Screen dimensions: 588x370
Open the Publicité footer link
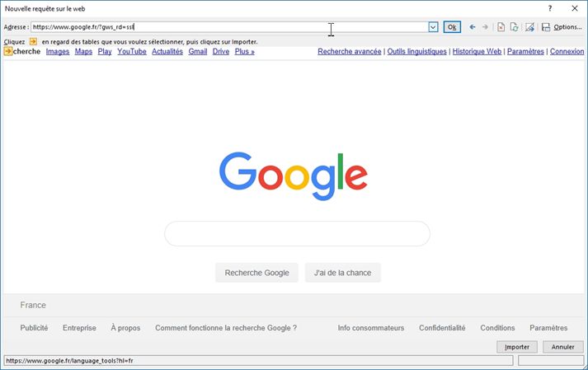(34, 328)
